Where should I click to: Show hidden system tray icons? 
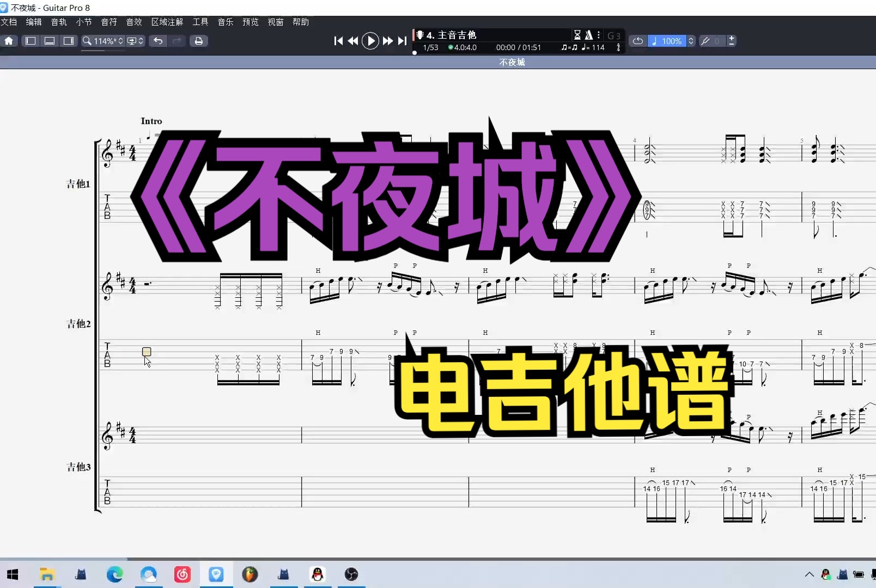coord(809,574)
